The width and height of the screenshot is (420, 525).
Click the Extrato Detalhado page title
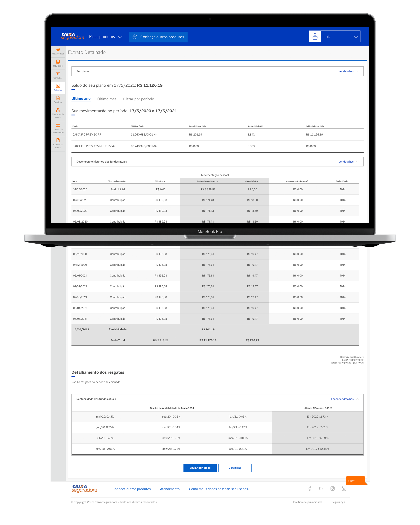tap(87, 52)
